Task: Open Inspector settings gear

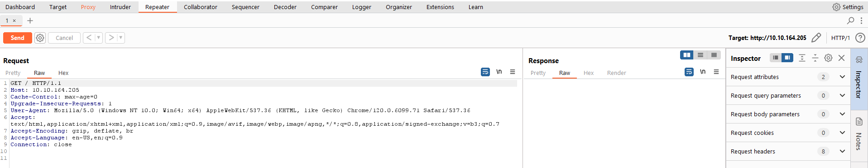Action: (828, 58)
